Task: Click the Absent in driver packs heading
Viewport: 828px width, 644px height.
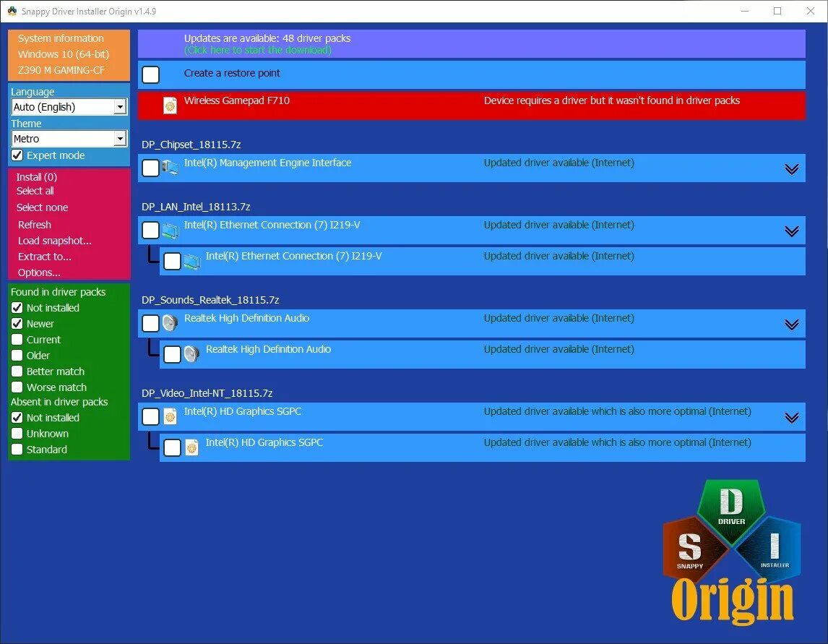Action: point(59,402)
